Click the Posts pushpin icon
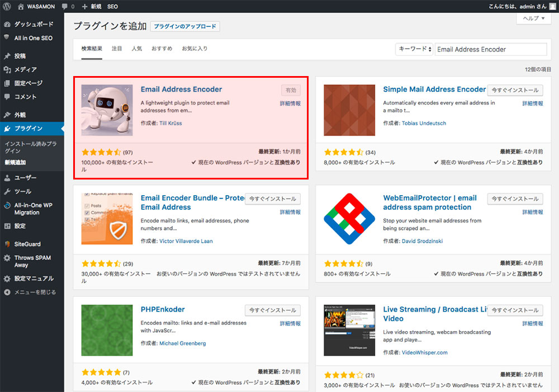 click(7, 56)
